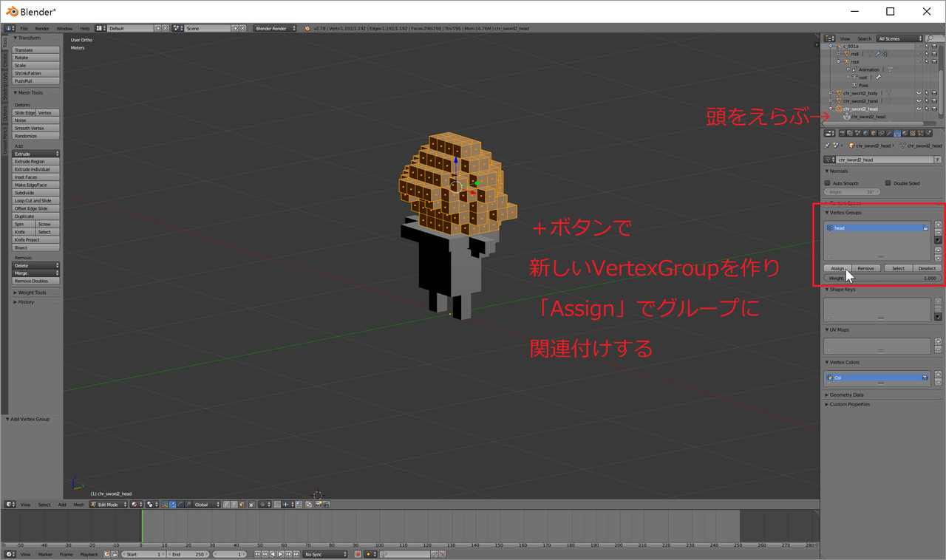Click the Deselect vertex group button
The image size is (946, 560).
click(x=927, y=268)
